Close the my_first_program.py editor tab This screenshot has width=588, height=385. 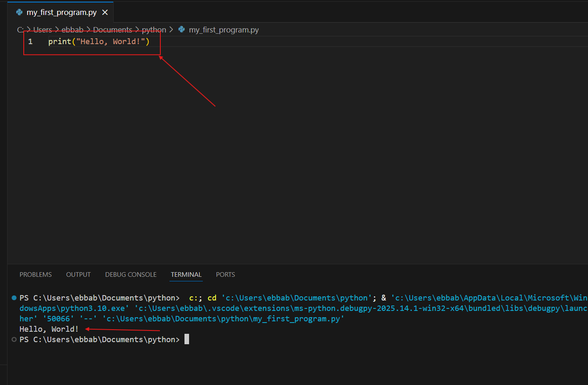click(x=105, y=12)
